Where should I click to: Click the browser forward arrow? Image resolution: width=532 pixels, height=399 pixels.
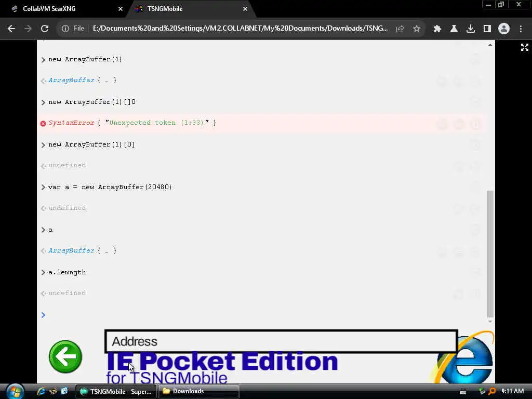[x=28, y=29]
